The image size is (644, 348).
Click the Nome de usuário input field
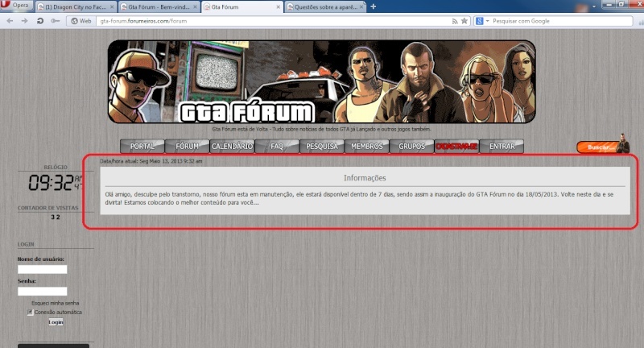(x=43, y=270)
